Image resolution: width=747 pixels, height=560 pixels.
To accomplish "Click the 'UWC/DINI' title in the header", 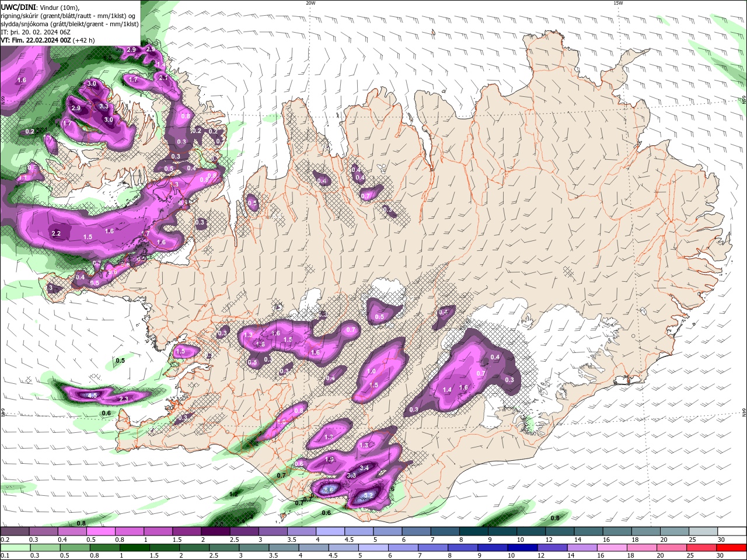I will point(18,6).
